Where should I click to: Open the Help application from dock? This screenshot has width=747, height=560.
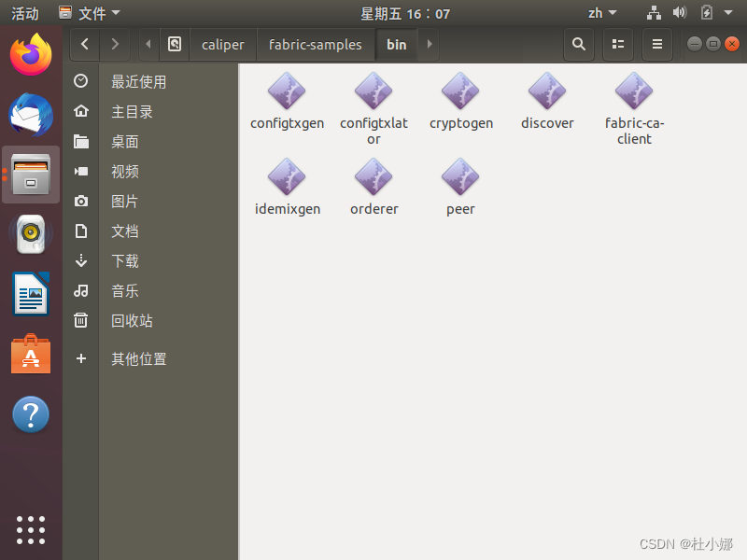pos(31,414)
